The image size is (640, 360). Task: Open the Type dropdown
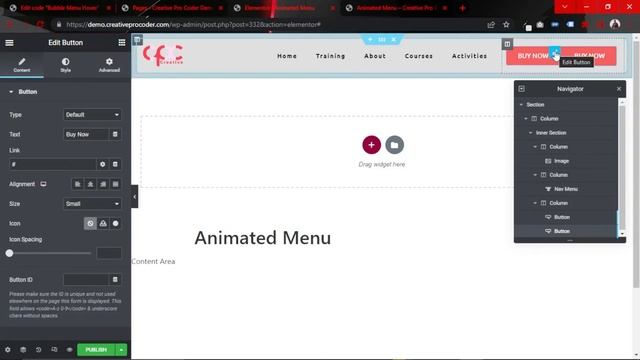point(92,115)
